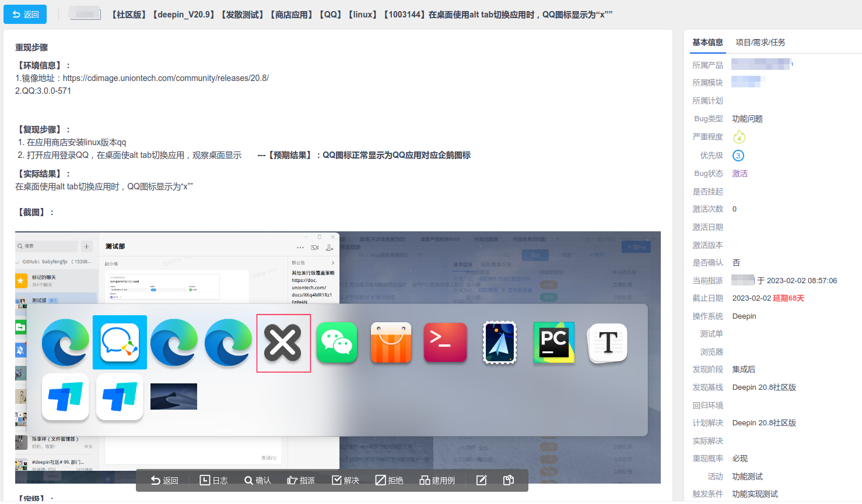Viewport: 862px width, 504px height.
Task: Click 建用例 to create a test case
Action: [x=437, y=480]
